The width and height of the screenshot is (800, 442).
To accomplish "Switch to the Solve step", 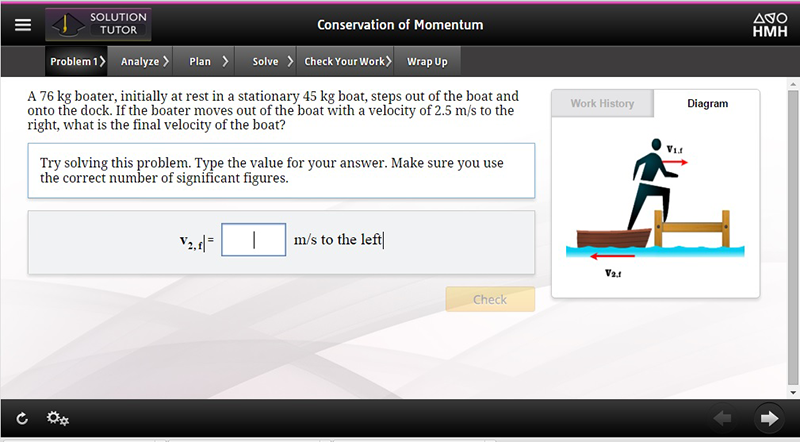I will (x=270, y=62).
